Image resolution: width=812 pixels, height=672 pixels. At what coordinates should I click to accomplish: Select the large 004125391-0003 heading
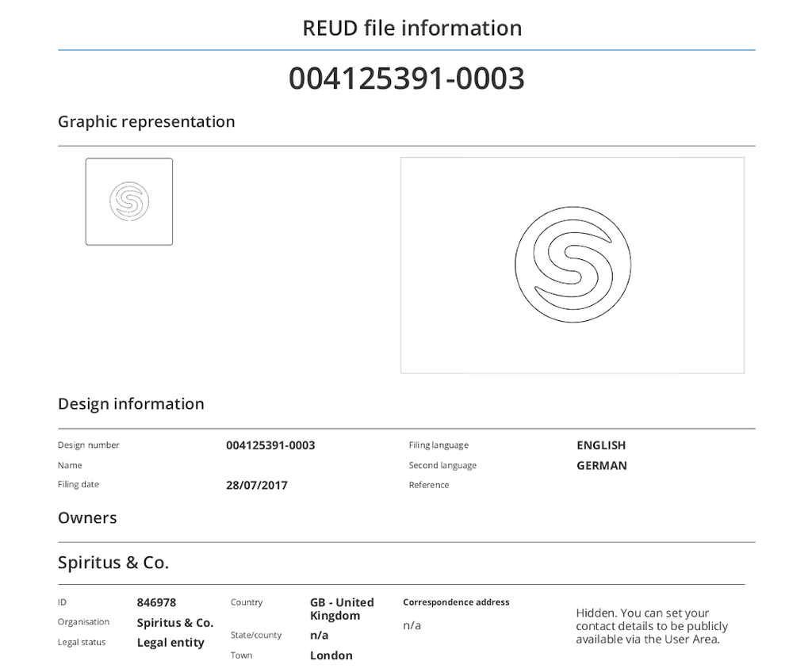(406, 78)
